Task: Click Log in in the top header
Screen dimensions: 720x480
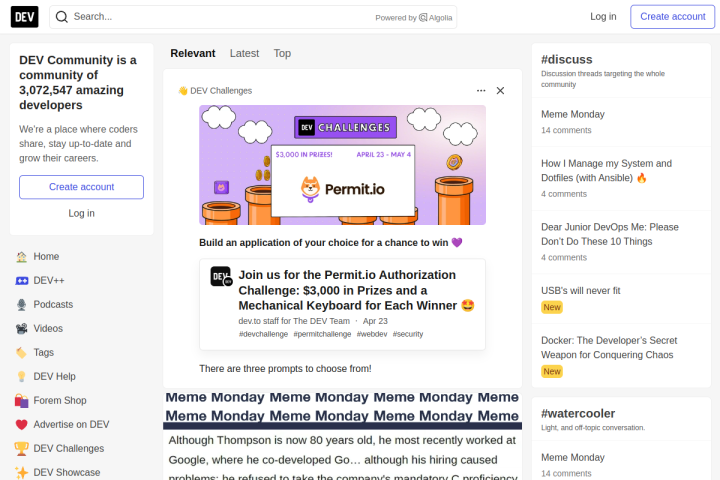Action: point(603,17)
